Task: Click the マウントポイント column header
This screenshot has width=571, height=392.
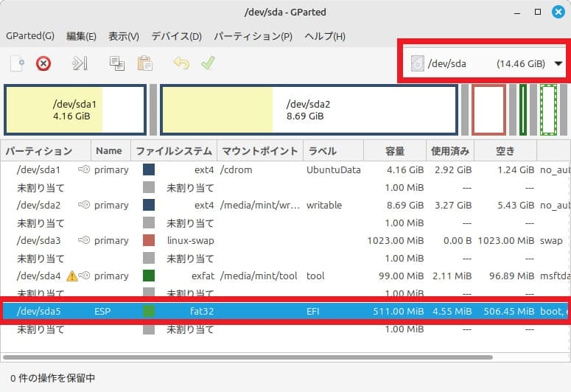Action: point(260,151)
